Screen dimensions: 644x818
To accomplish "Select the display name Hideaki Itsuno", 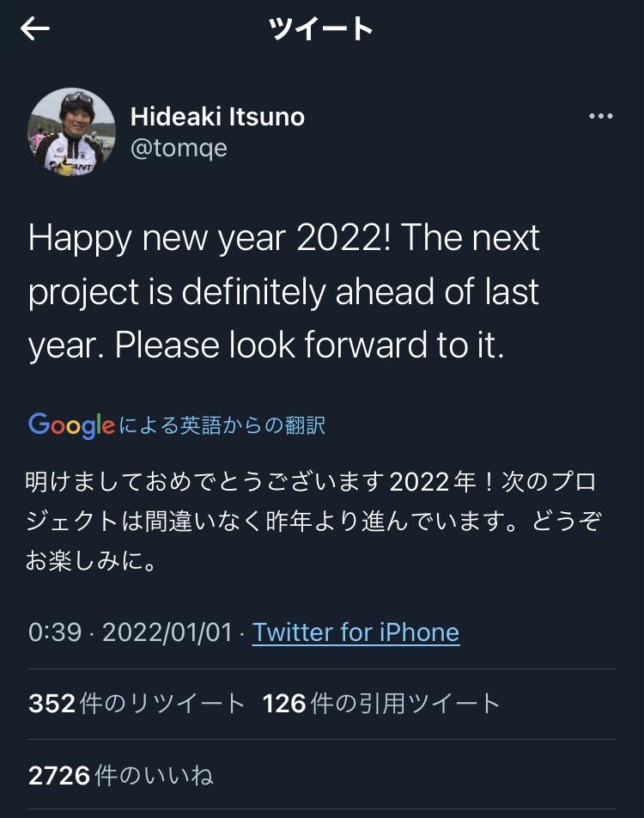I will click(217, 117).
